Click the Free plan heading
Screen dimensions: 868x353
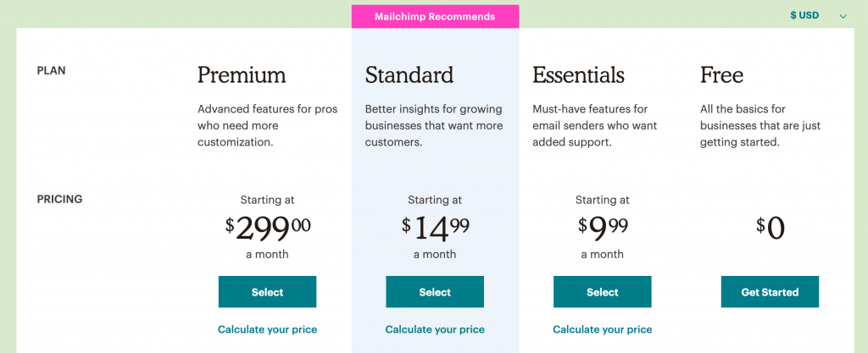(x=721, y=75)
